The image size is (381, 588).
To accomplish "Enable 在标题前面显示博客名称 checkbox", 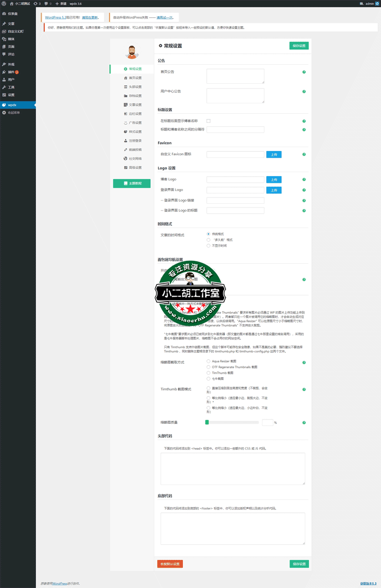I will [208, 121].
